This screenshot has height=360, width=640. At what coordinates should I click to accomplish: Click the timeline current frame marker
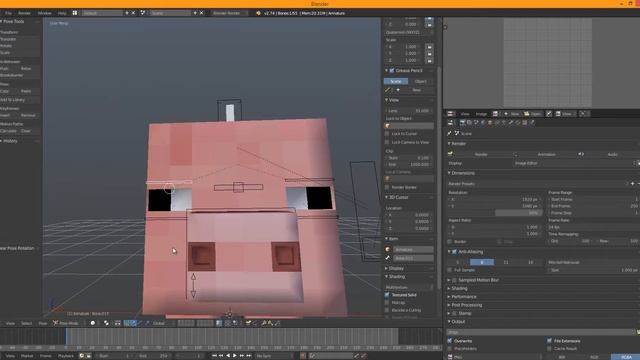tap(66, 337)
